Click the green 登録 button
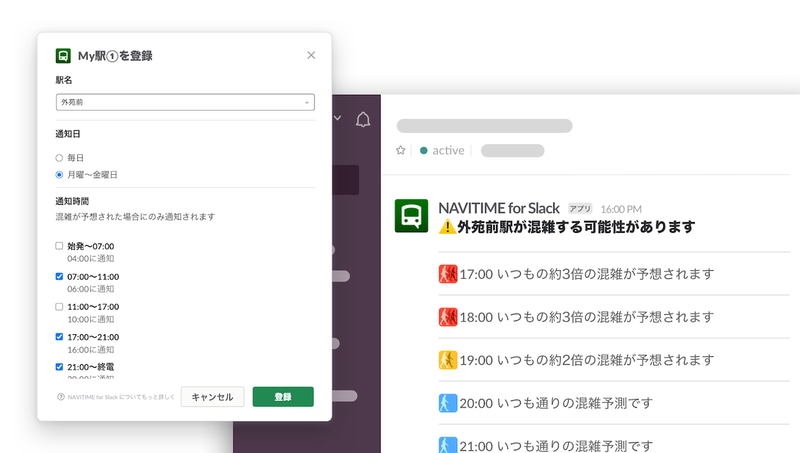Image resolution: width=800 pixels, height=453 pixels. (x=283, y=397)
